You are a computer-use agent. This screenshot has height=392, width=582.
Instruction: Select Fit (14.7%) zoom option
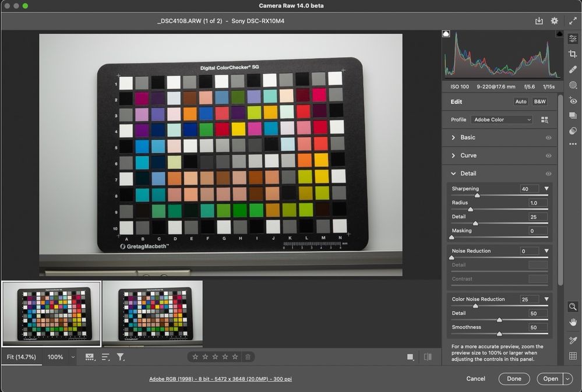21,357
